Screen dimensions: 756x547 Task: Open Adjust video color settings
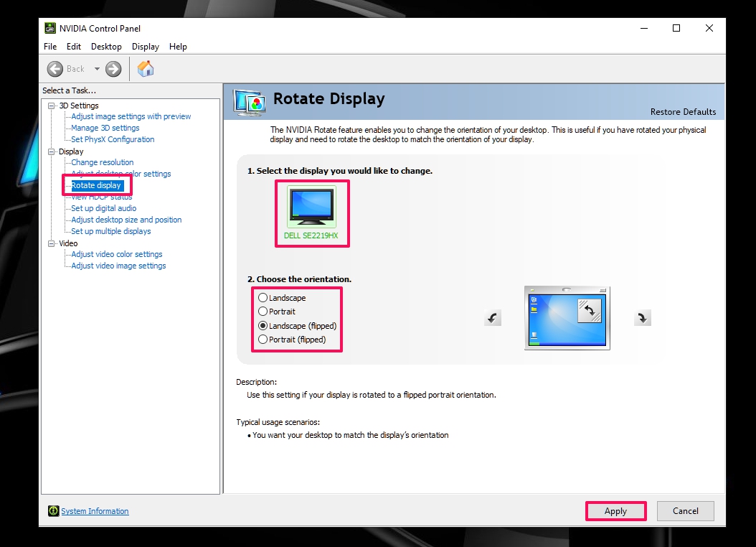117,254
